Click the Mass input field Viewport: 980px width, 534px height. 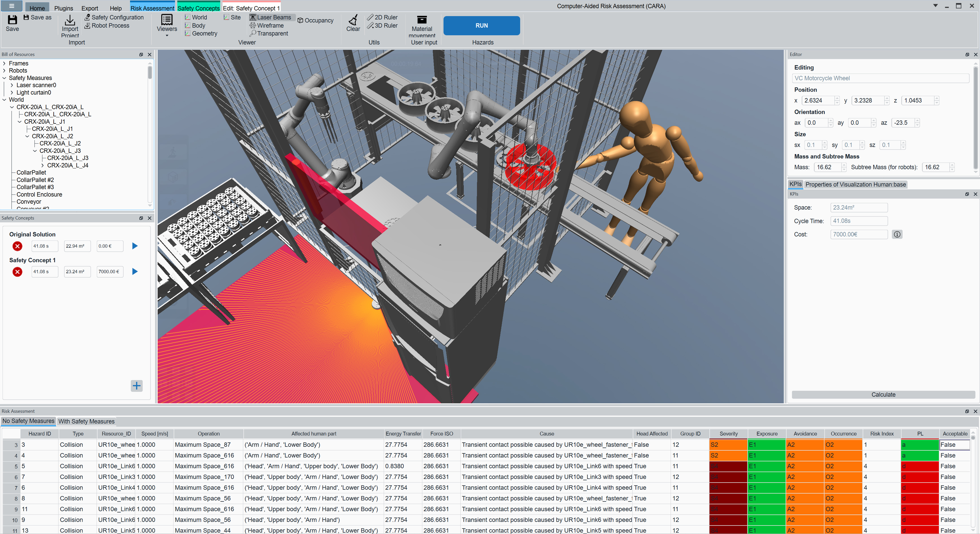[826, 167]
